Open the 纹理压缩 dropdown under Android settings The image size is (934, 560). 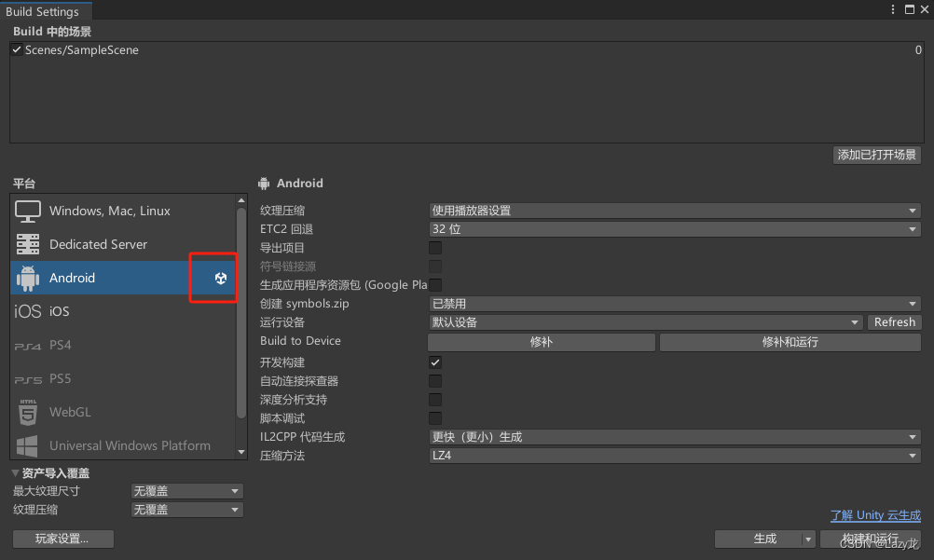tap(675, 211)
